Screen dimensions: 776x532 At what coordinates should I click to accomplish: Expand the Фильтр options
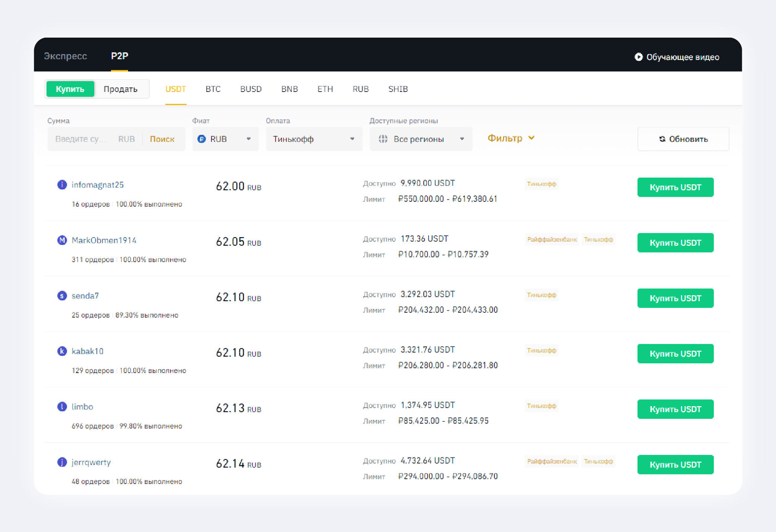(x=511, y=138)
